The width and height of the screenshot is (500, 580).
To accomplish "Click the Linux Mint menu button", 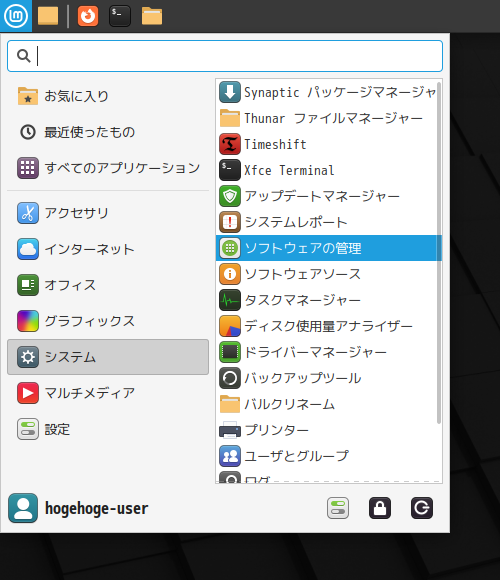I will click(x=16, y=16).
